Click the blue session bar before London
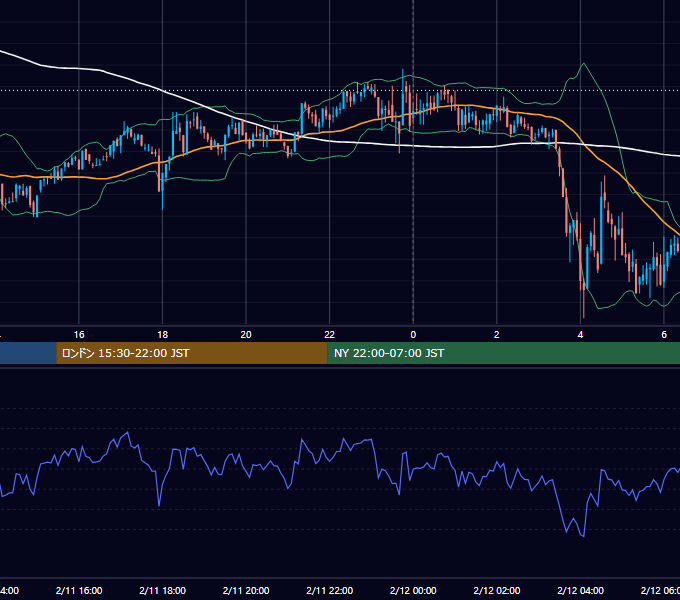 (28, 353)
